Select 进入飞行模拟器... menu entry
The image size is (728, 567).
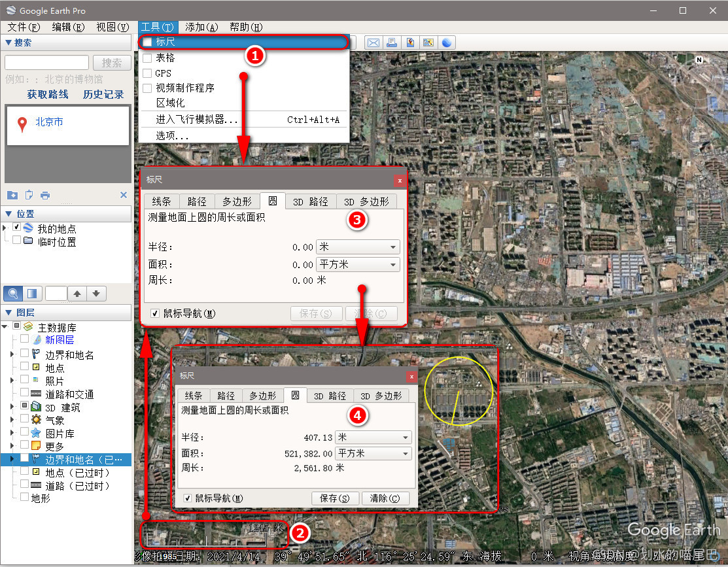pyautogui.click(x=244, y=120)
